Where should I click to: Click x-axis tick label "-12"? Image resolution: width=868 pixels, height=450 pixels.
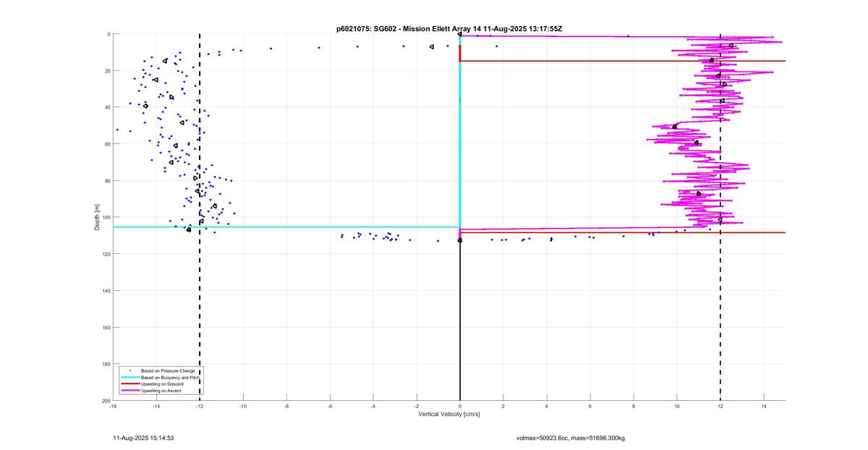(x=200, y=406)
